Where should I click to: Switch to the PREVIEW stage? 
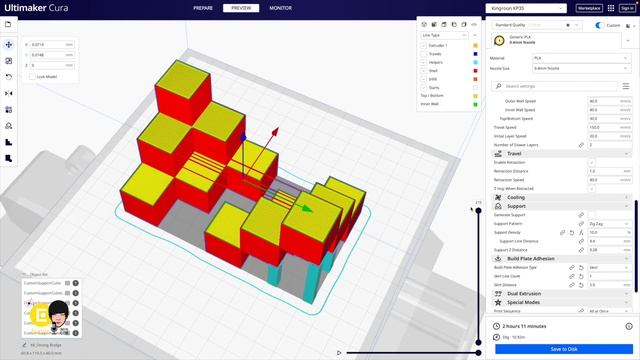241,8
